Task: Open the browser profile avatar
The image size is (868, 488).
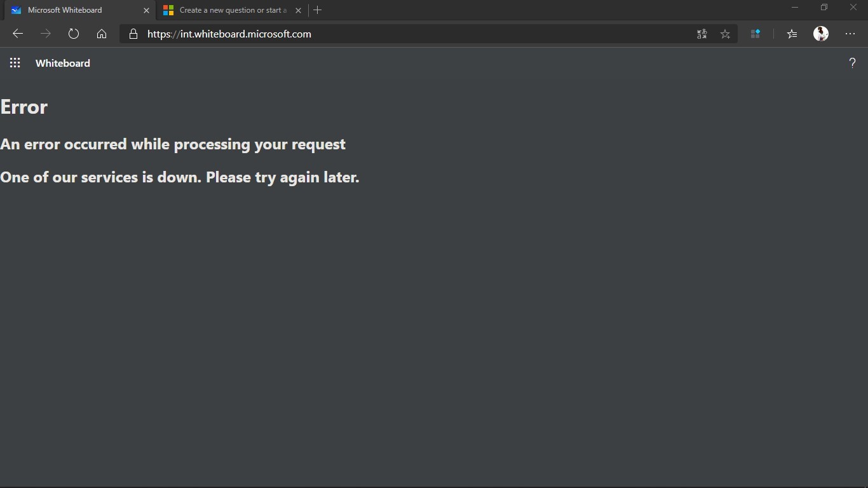Action: pos(821,34)
